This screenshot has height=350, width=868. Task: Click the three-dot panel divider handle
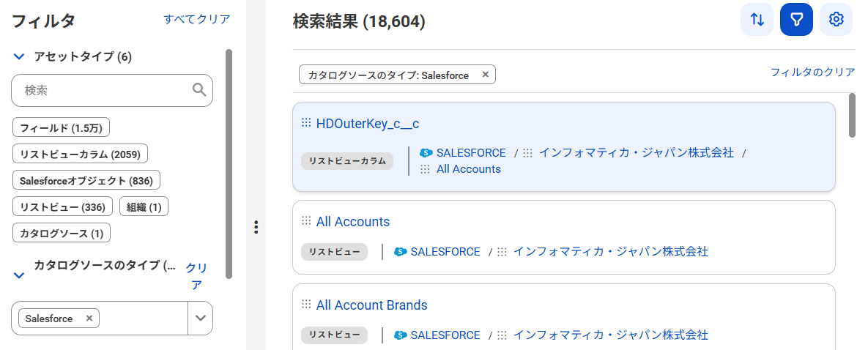(256, 227)
